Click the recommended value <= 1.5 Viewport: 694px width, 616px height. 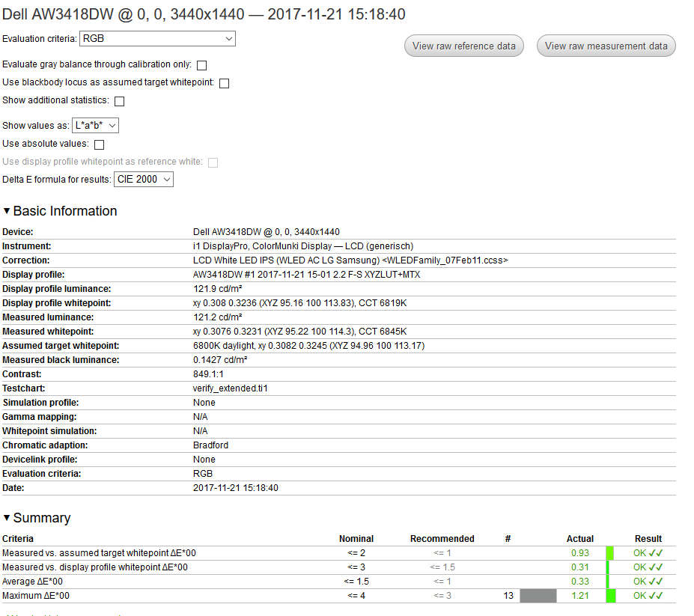coord(442,567)
